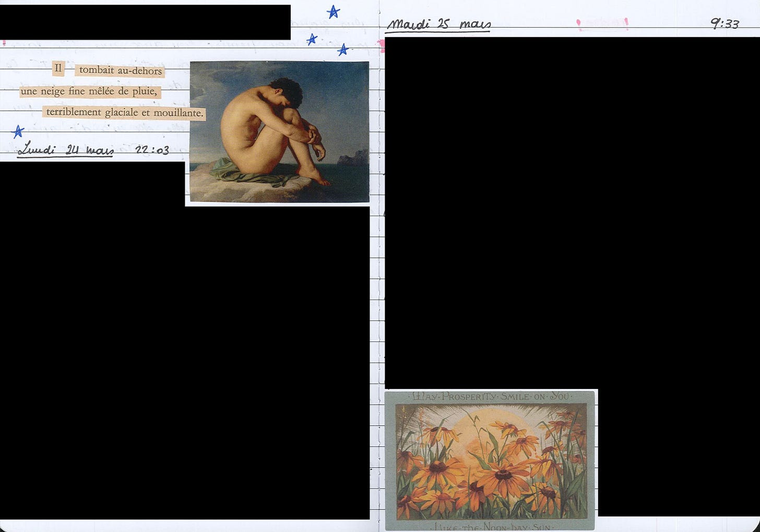Image resolution: width=760 pixels, height=532 pixels.
Task: Click the handwritten time "9:33"
Action: click(725, 23)
